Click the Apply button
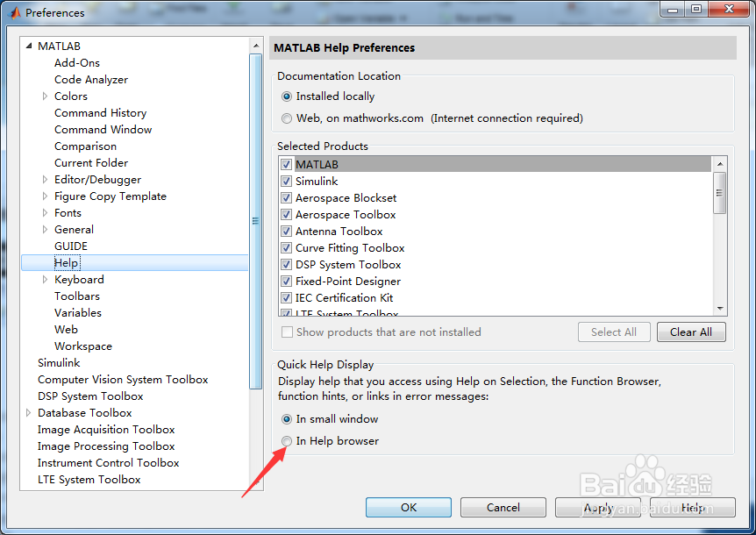The image size is (756, 535). coord(598,508)
